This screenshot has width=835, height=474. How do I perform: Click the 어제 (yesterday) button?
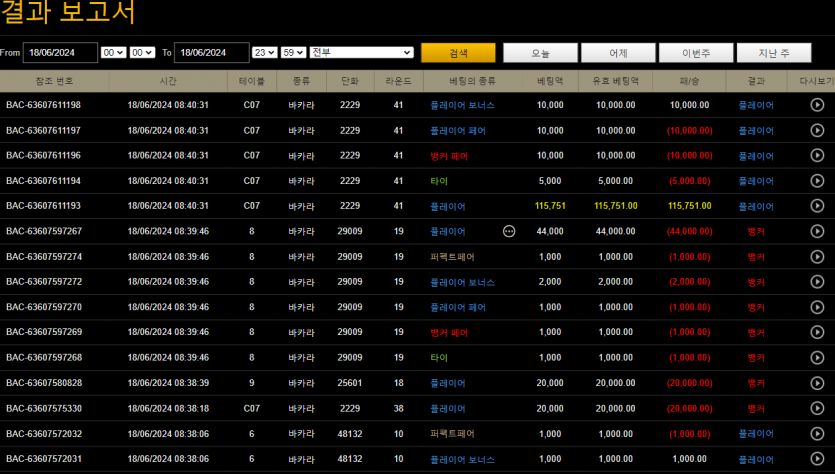[618, 53]
